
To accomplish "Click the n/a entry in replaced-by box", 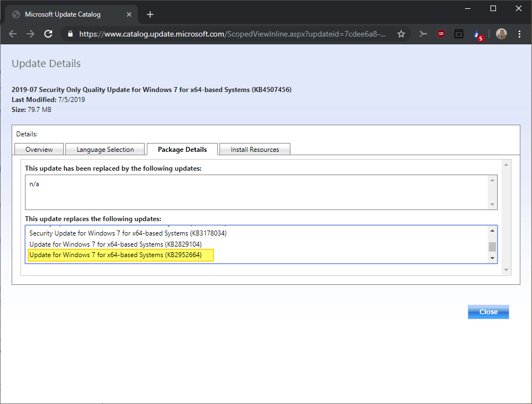I will click(x=34, y=184).
